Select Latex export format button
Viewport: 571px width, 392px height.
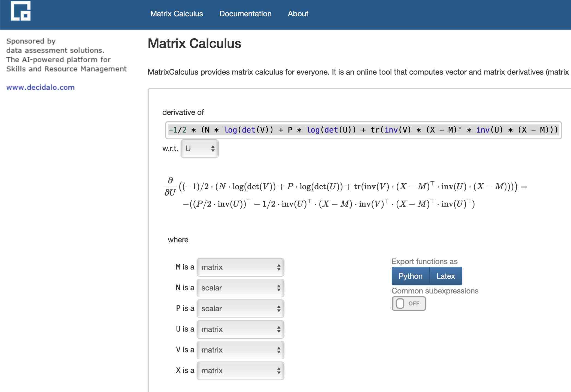(446, 276)
